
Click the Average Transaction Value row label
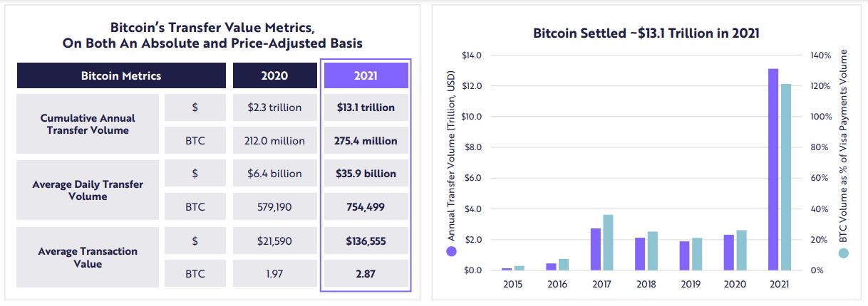coord(88,257)
